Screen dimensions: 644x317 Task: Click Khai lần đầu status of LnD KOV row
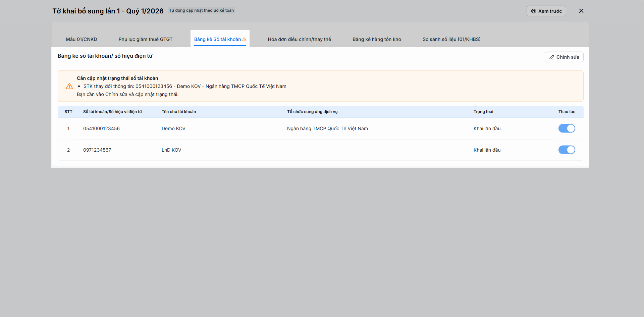487,150
